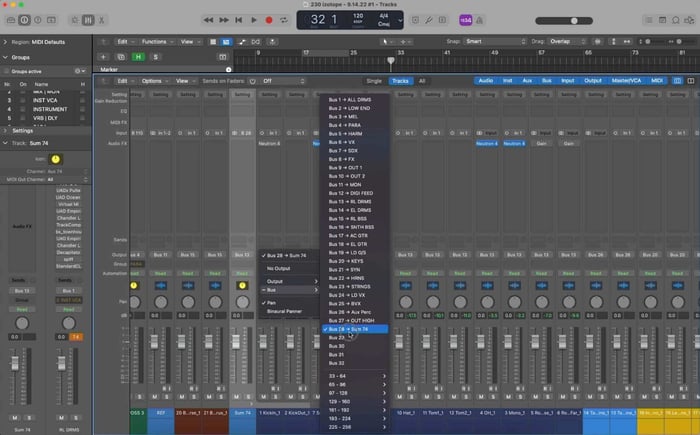The width and height of the screenshot is (700, 435).
Task: Open the Loop Browser icon
Action: pos(676,20)
